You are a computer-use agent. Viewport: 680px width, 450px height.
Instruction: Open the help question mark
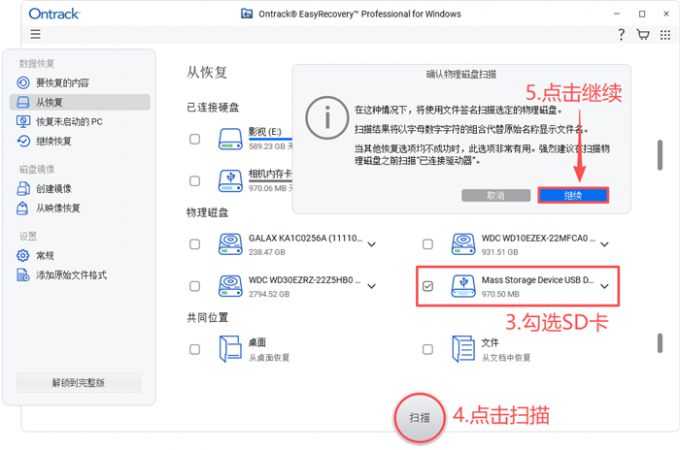621,34
